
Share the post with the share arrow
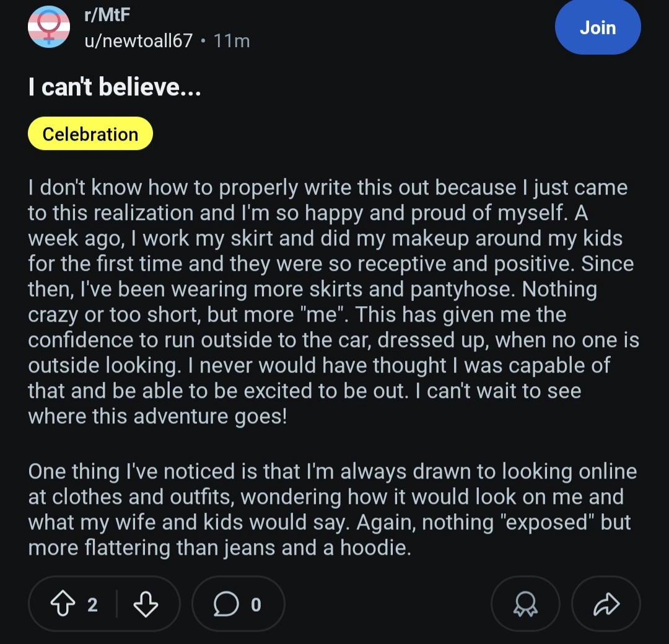[x=606, y=604]
